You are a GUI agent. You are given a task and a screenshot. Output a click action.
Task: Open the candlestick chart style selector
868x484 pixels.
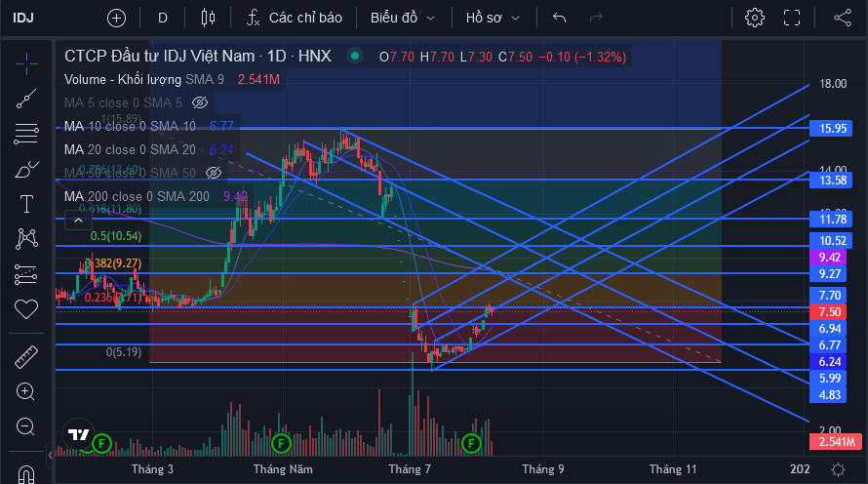[208, 19]
